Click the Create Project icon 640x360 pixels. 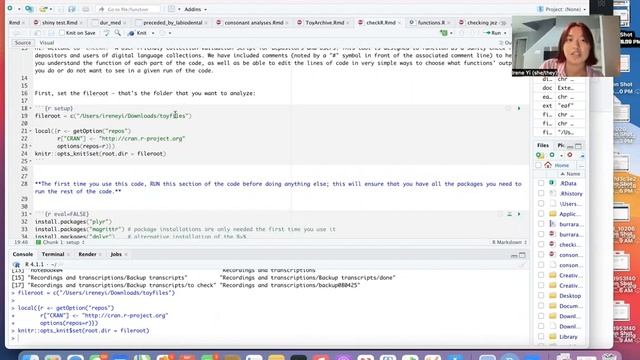pyautogui.click(x=29, y=9)
